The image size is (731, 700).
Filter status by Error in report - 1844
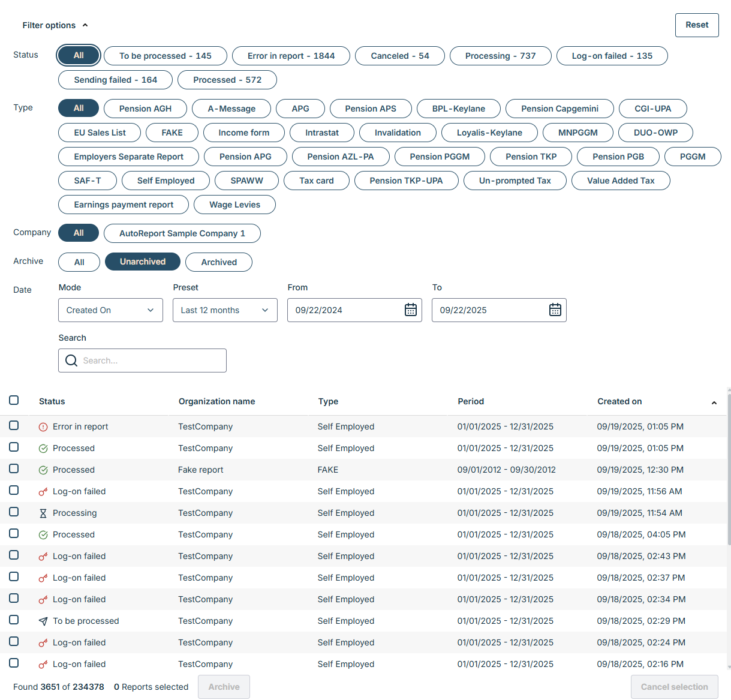click(x=291, y=56)
